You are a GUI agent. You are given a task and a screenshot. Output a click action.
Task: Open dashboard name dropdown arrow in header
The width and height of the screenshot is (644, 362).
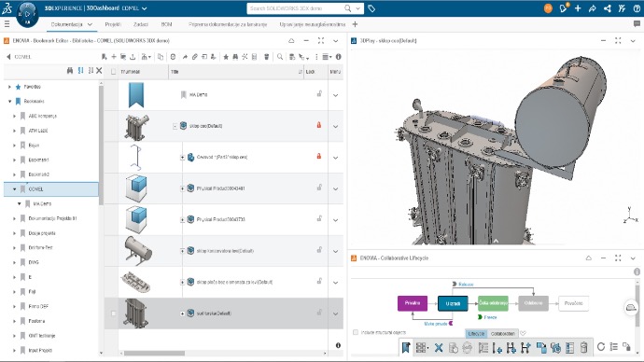pyautogui.click(x=144, y=8)
